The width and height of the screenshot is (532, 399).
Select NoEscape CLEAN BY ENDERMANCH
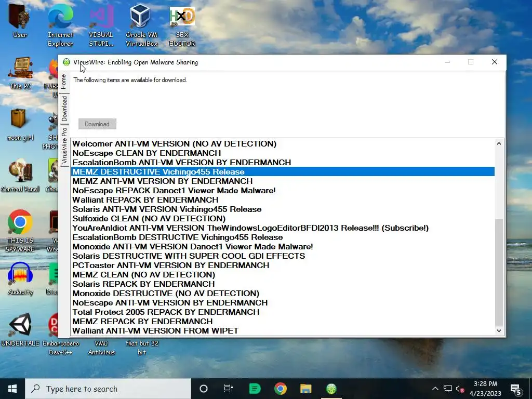tap(283, 153)
